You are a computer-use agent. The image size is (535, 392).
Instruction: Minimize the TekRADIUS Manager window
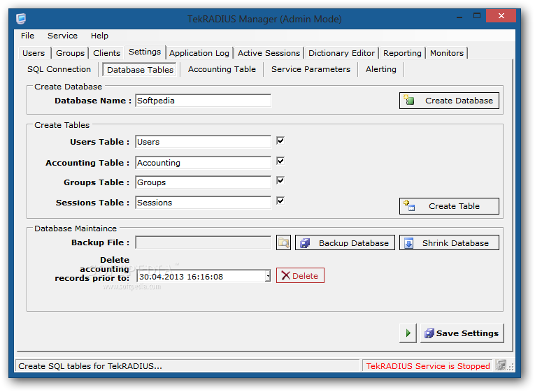[x=459, y=16]
